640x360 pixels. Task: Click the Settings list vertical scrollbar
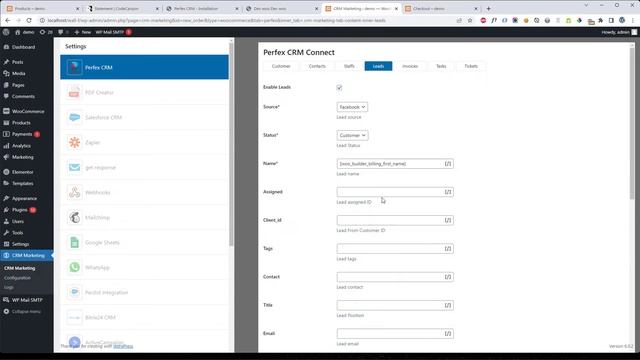point(231,143)
